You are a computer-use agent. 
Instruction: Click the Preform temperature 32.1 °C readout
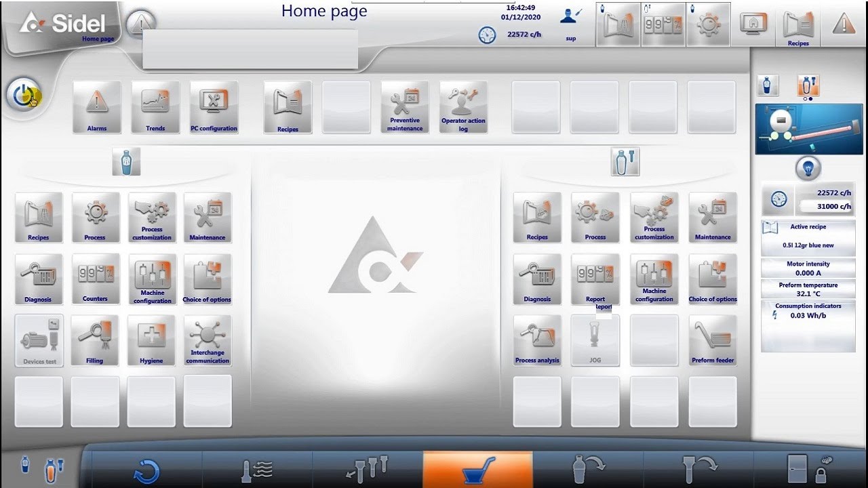[x=808, y=289]
